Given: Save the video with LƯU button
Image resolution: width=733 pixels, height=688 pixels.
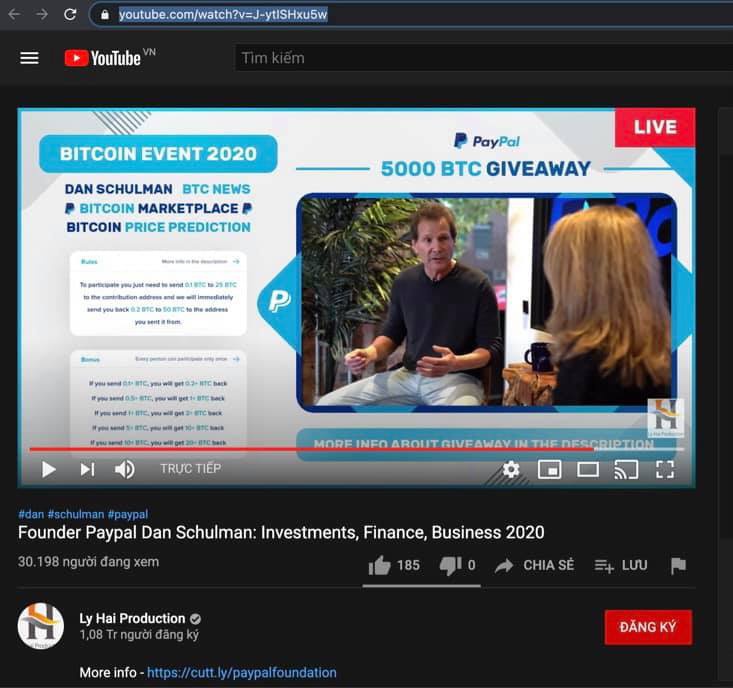Looking at the screenshot, I should [x=621, y=566].
